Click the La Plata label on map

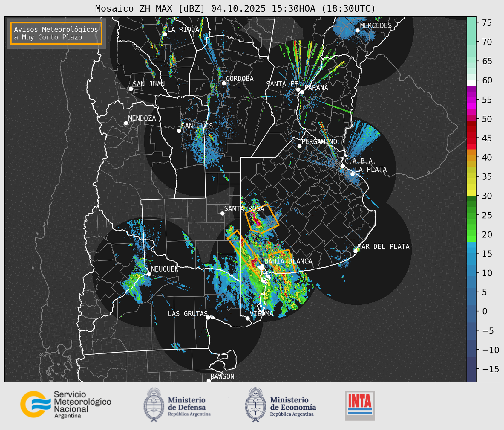tap(370, 170)
